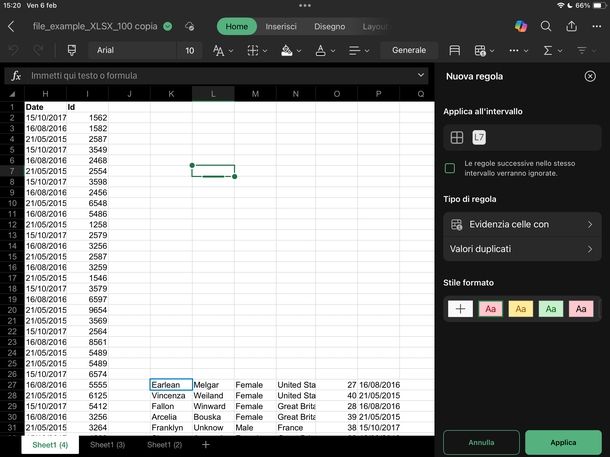This screenshot has height=457, width=610.
Task: Open the conditional formatting icon
Action: [x=480, y=50]
